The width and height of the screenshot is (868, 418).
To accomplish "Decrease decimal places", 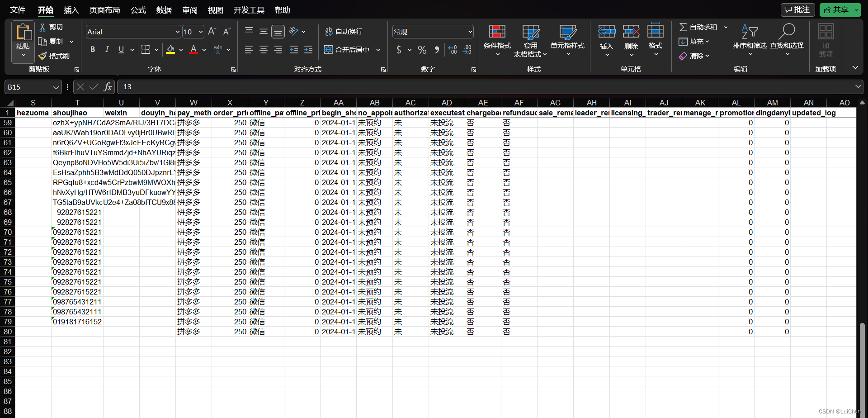I will [467, 50].
